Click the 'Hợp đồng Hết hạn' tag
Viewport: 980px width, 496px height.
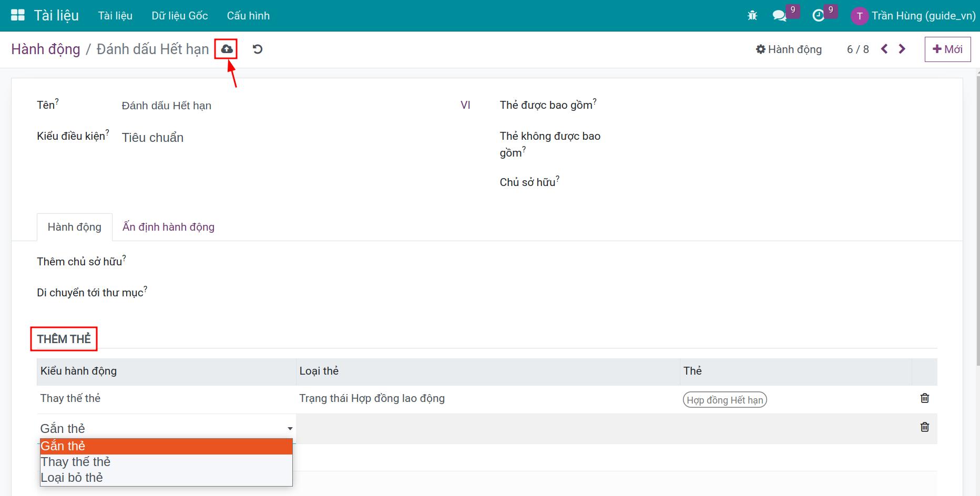click(724, 400)
